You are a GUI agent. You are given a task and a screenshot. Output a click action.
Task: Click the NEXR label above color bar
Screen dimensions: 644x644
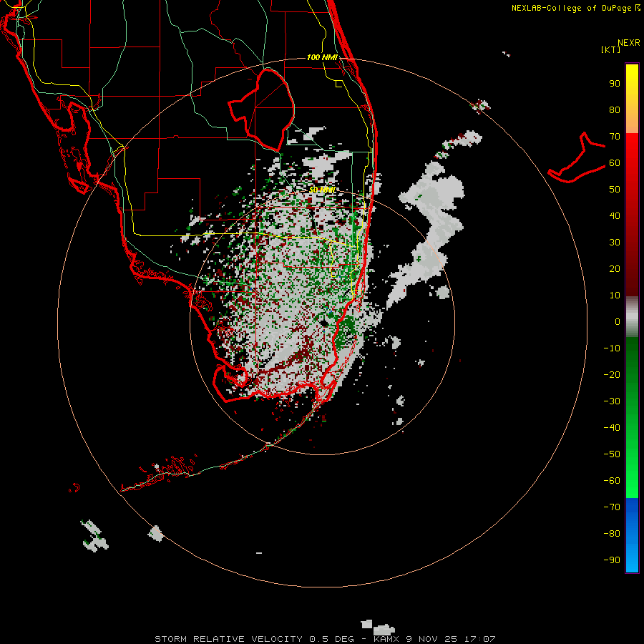pyautogui.click(x=629, y=43)
